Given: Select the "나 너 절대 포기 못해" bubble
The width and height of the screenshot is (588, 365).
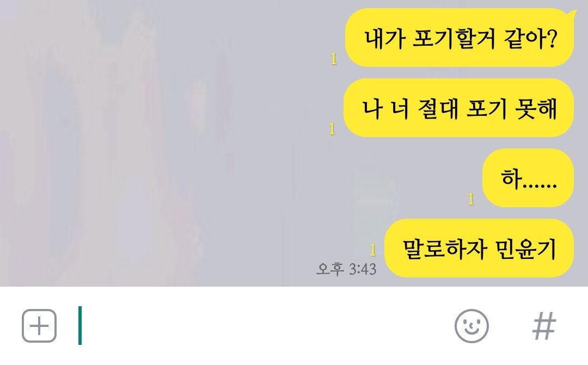Looking at the screenshot, I should [x=458, y=108].
